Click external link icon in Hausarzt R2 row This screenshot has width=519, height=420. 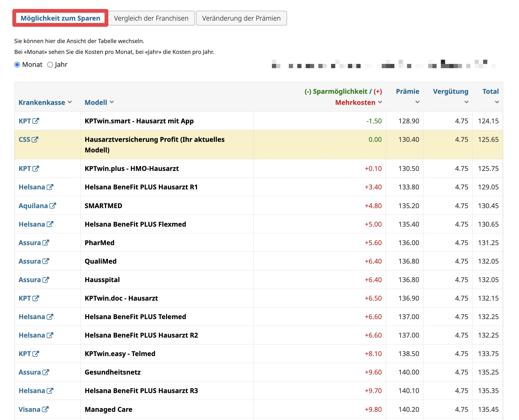[50, 335]
